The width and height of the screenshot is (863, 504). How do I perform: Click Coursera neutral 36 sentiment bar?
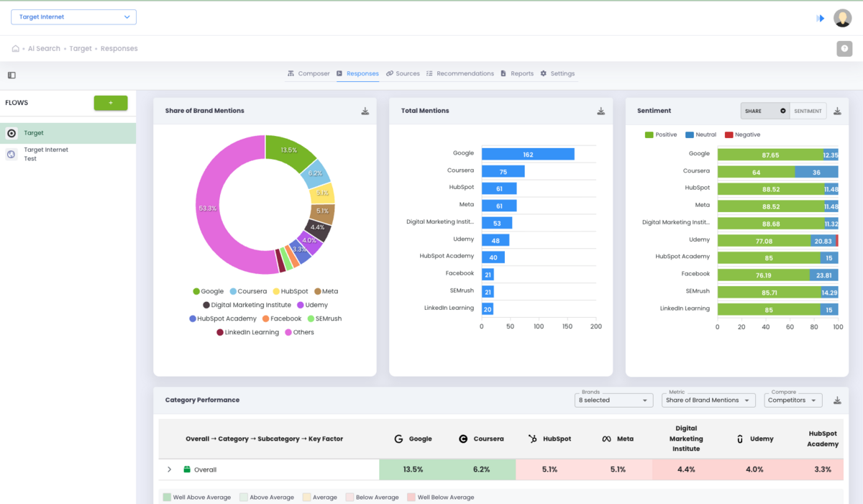(816, 172)
